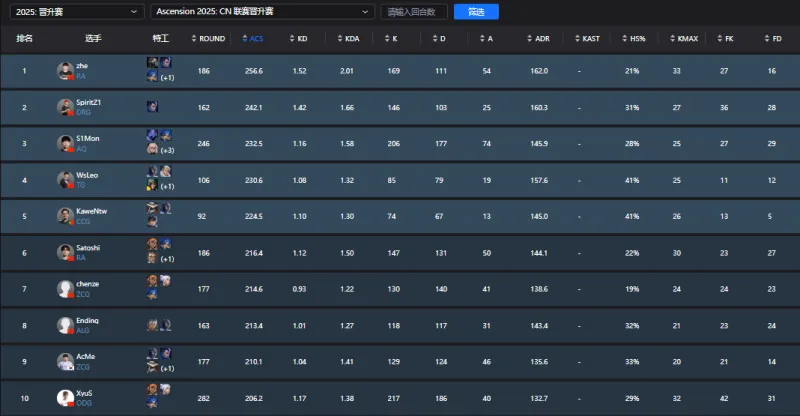Click the ROUND column sort icon
Viewport: 800px width, 416px height.
click(x=196, y=38)
